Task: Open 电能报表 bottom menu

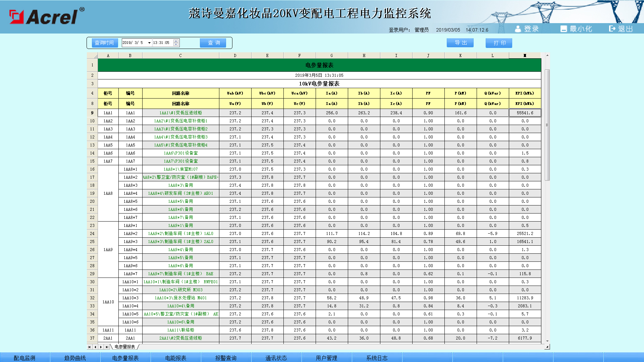Action: 176,358
